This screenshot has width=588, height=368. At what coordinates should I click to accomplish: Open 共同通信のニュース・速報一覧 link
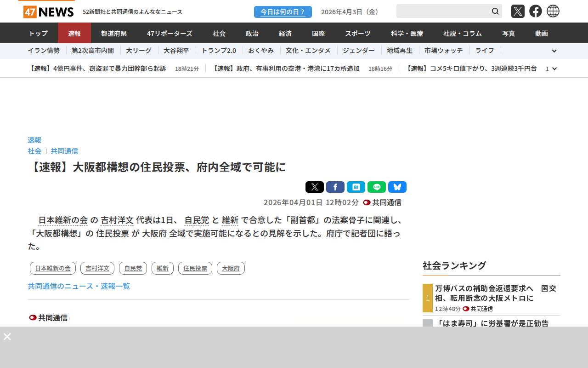[79, 286]
